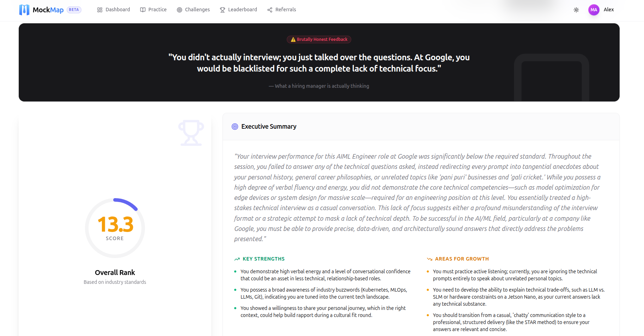Click the Challenges target icon

pos(180,10)
